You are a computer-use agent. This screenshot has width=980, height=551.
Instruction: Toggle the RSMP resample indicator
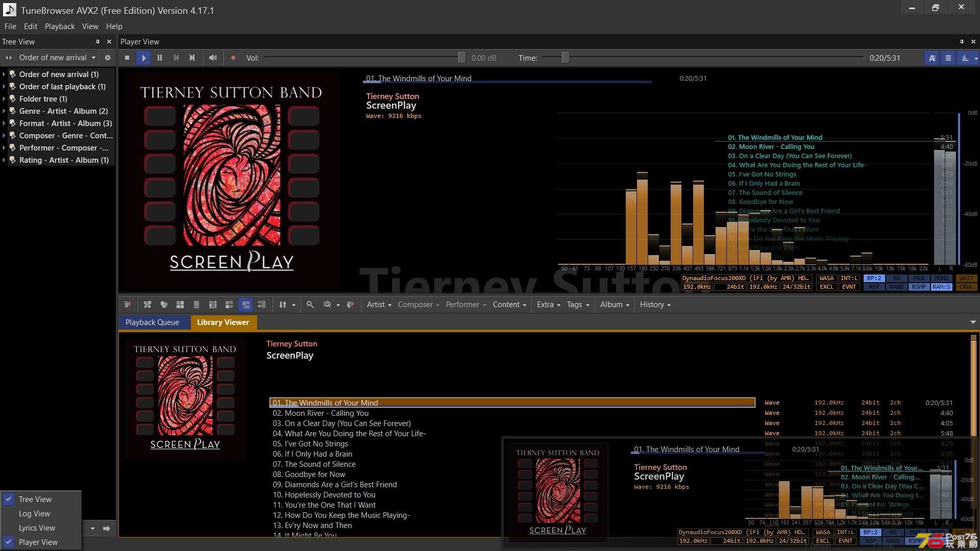(919, 287)
